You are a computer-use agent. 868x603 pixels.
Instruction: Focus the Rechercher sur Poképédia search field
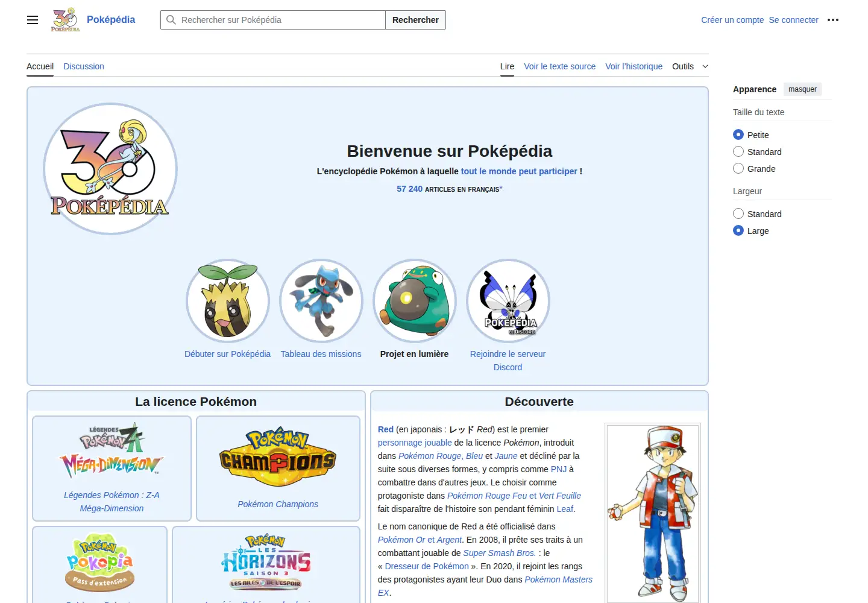(273, 20)
